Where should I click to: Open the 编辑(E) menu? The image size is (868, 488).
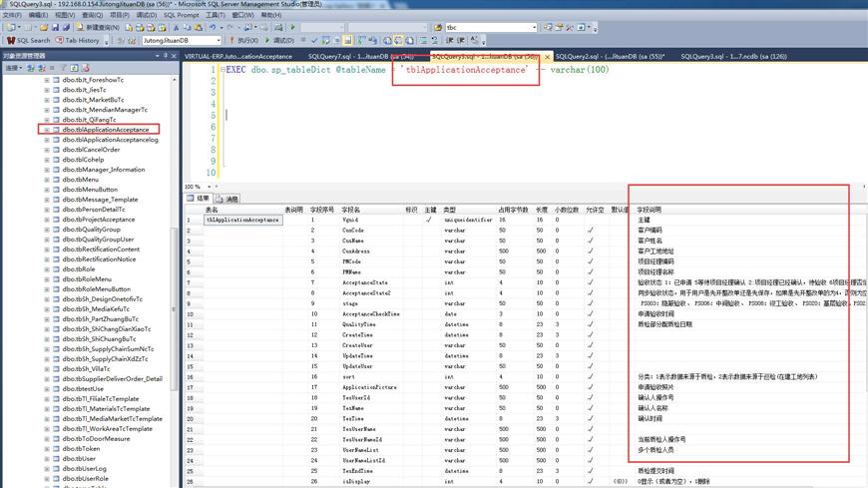tap(38, 15)
